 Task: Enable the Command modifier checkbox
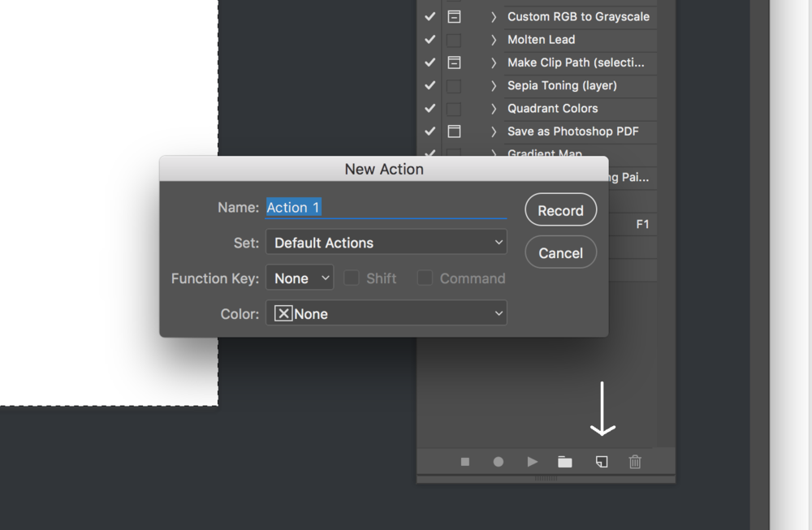pyautogui.click(x=425, y=278)
